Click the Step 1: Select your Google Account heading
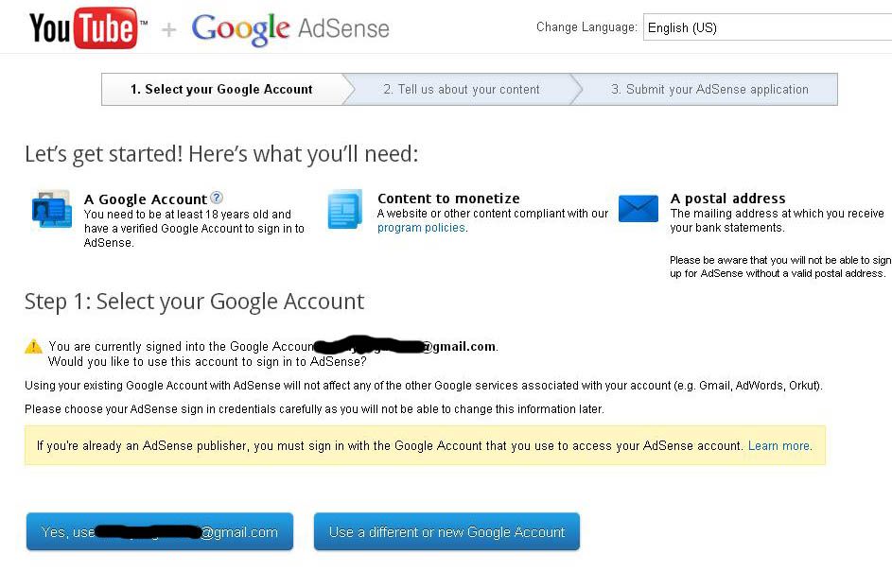Viewport: 892px width, 588px height. [x=194, y=302]
